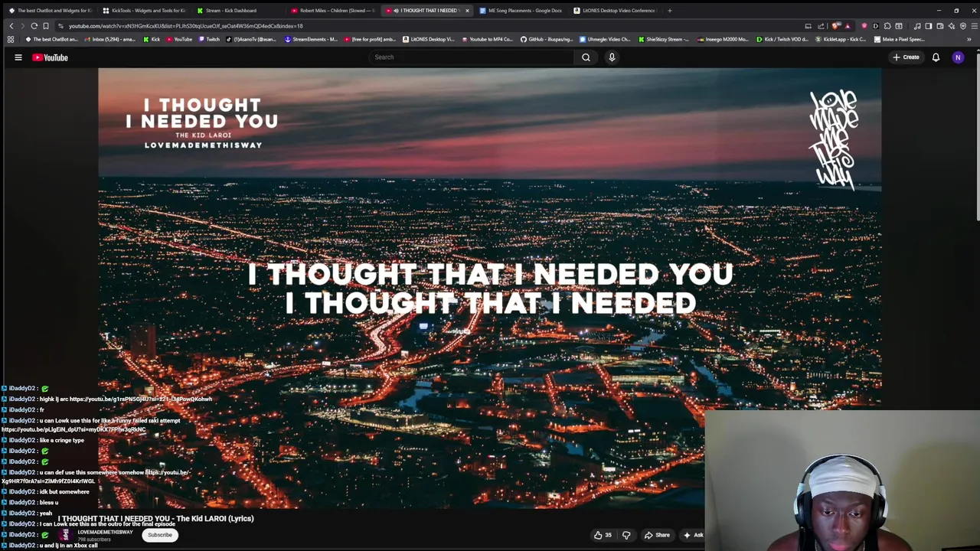Open the browser extensions puzzle icon
Image resolution: width=980 pixels, height=551 pixels.
[x=887, y=26]
